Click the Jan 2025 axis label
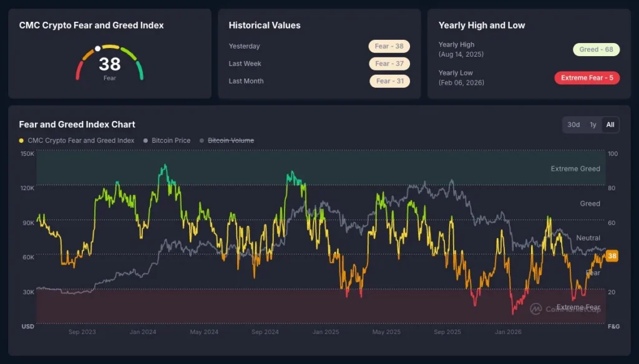The image size is (639, 364). (x=326, y=332)
